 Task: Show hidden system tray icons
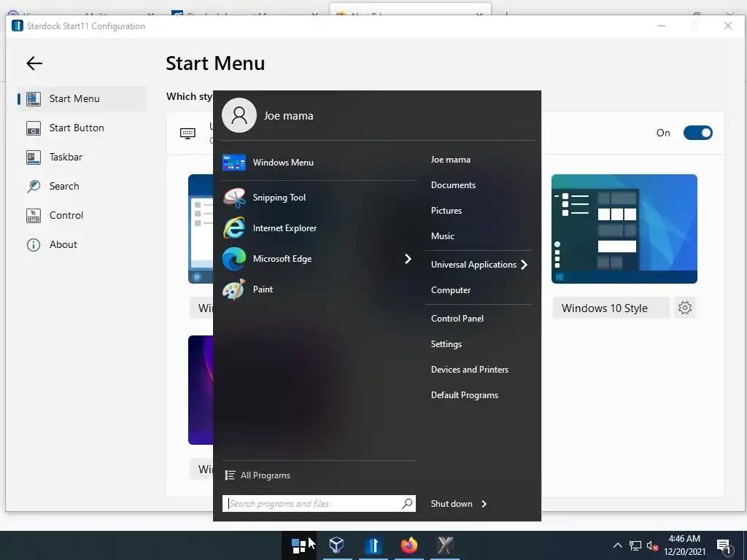point(617,545)
